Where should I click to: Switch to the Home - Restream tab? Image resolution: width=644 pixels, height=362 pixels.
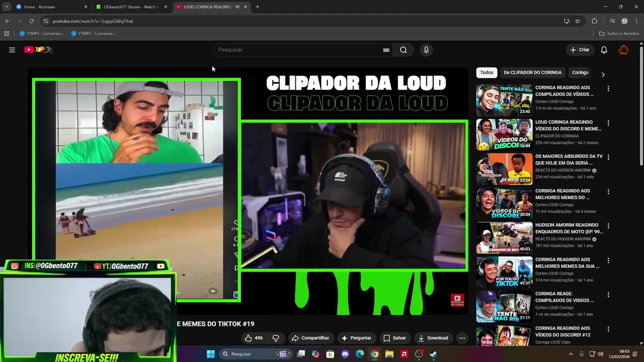point(50,7)
